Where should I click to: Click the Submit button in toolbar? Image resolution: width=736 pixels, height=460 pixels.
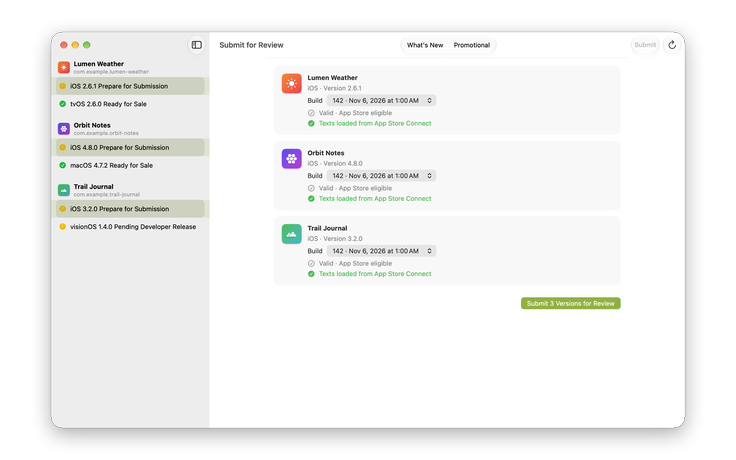(645, 45)
